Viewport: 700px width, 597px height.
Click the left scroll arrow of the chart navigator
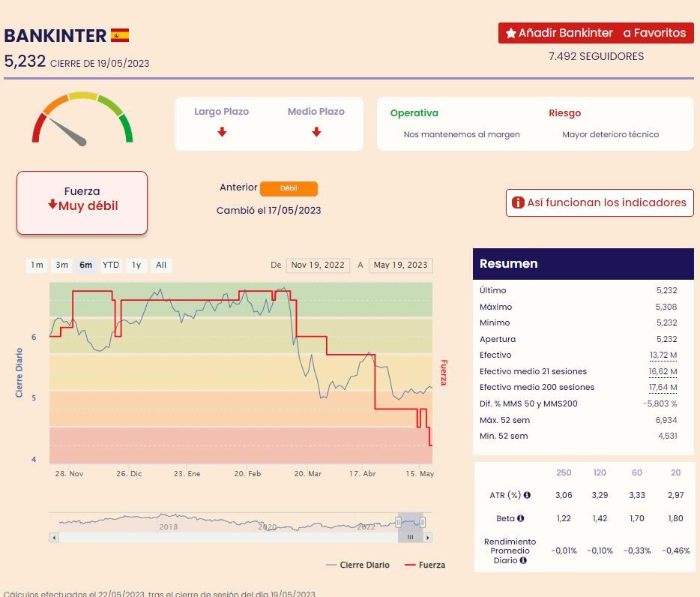coord(54,538)
